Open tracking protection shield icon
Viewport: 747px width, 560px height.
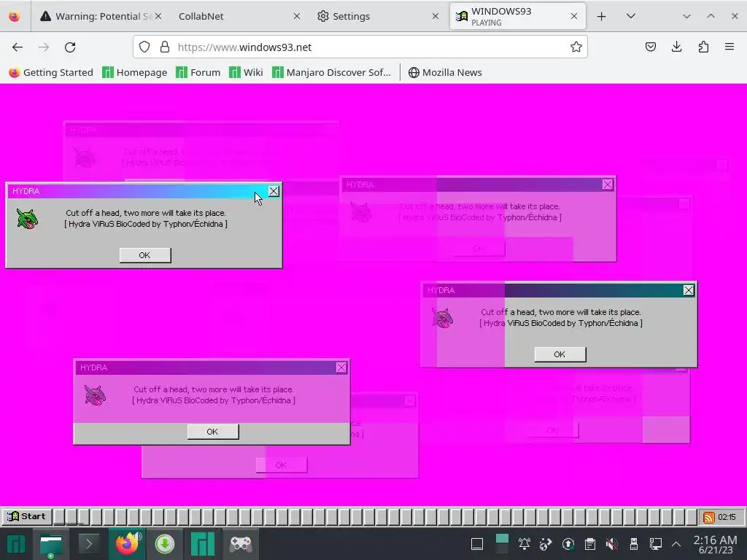pyautogui.click(x=144, y=47)
